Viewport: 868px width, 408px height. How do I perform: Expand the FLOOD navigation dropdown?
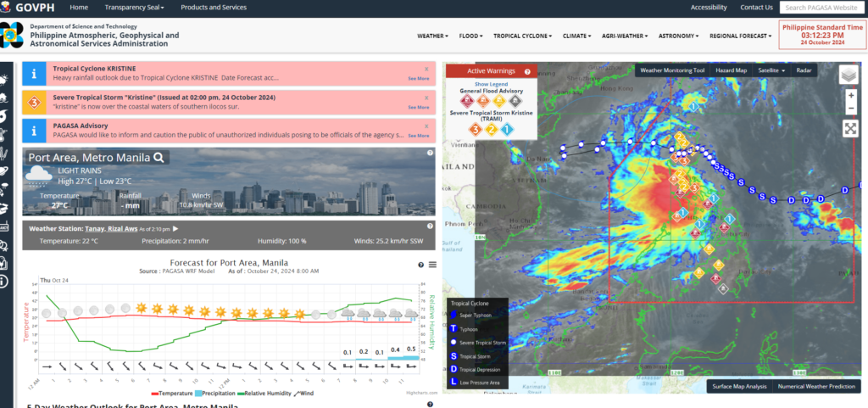(470, 36)
